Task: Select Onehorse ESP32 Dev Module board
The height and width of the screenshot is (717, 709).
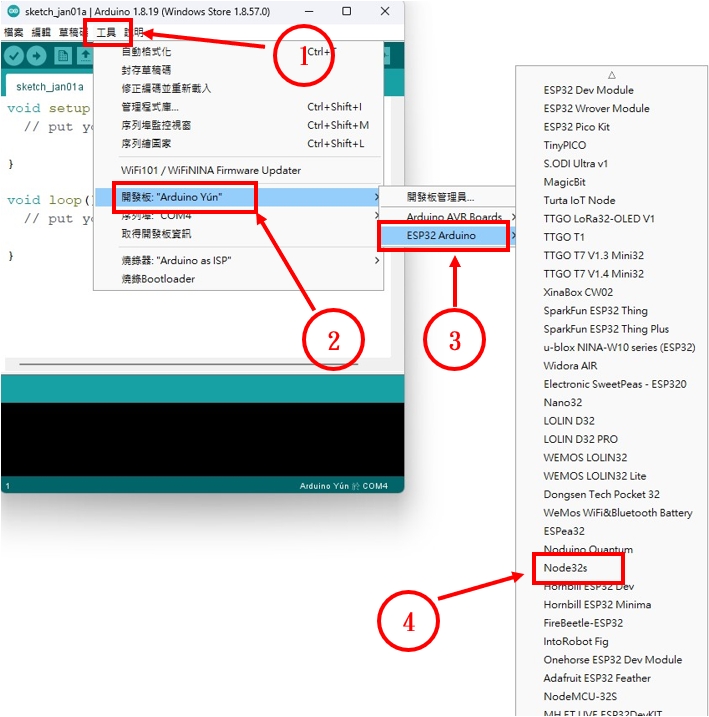Action: click(x=612, y=659)
